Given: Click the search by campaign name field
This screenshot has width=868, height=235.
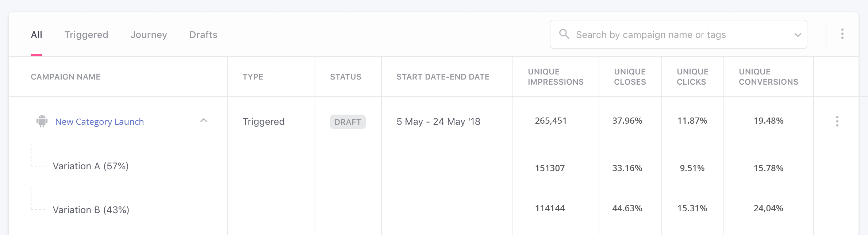Looking at the screenshot, I should [x=678, y=34].
